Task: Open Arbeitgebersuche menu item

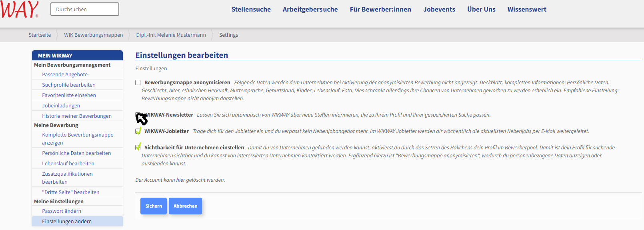Action: [310, 9]
